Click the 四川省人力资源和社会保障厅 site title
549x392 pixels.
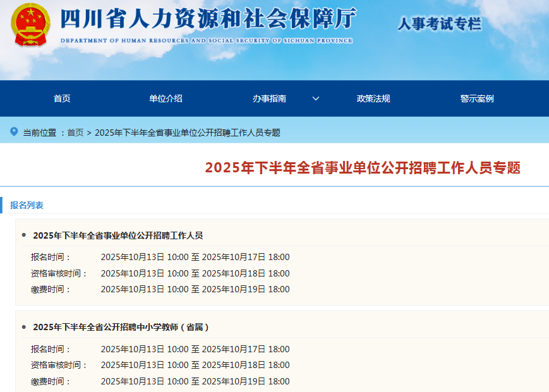tap(208, 20)
